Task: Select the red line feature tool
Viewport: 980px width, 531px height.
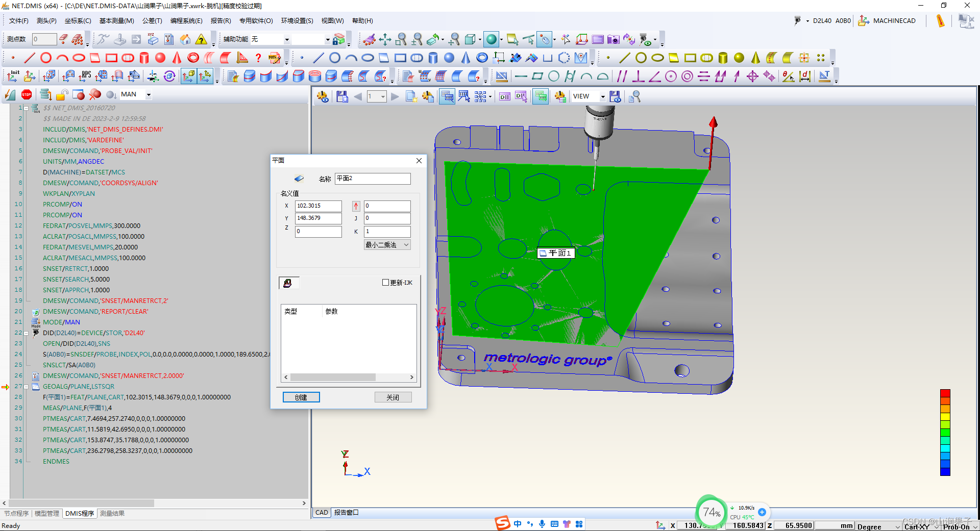Action: (30, 58)
